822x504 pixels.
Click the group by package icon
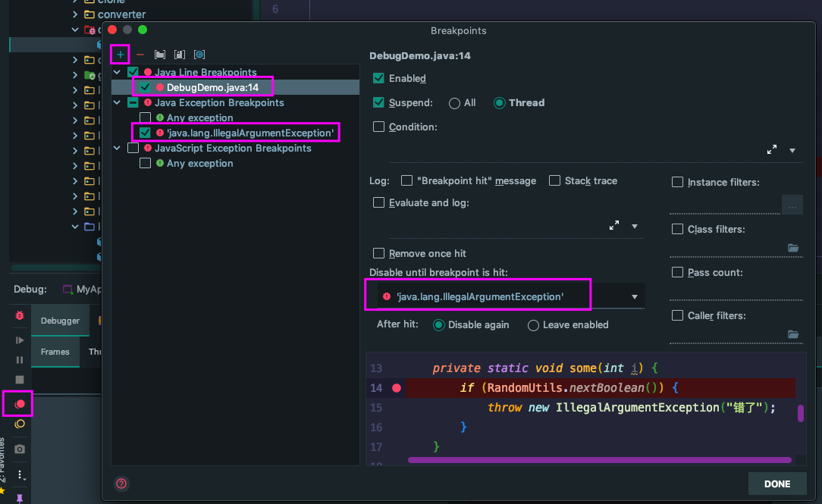tap(160, 55)
